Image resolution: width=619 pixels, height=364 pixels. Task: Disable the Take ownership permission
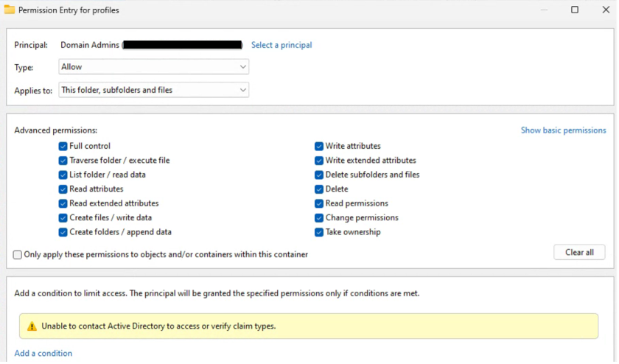tap(319, 232)
